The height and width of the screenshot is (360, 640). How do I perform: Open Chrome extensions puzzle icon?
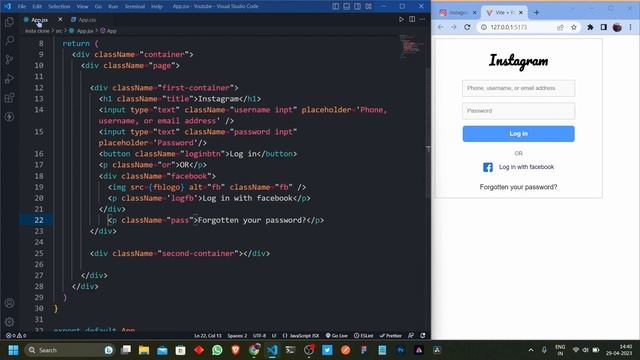[x=590, y=27]
